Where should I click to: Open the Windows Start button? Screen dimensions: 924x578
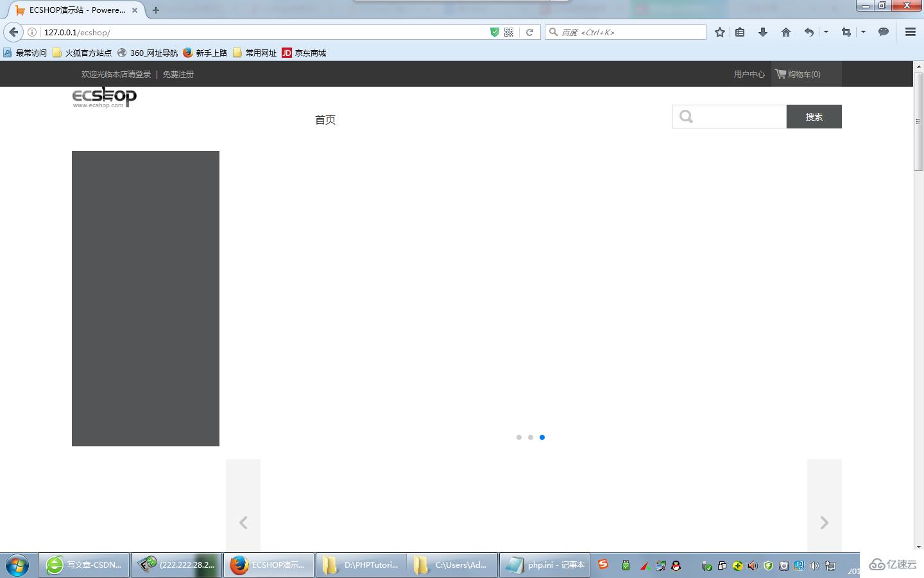coord(17,565)
